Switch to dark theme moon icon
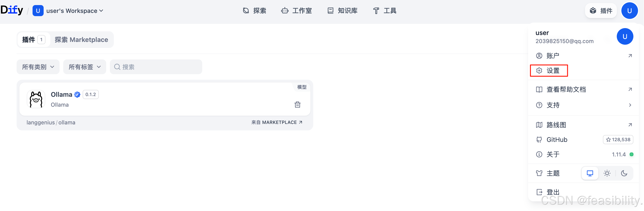Image resolution: width=644 pixels, height=211 pixels. (x=624, y=173)
